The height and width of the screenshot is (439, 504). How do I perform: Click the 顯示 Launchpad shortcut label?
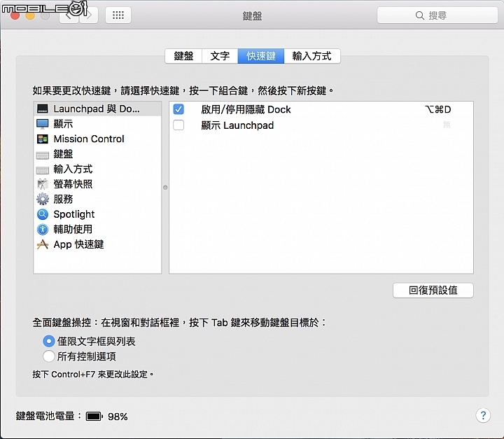pos(237,125)
